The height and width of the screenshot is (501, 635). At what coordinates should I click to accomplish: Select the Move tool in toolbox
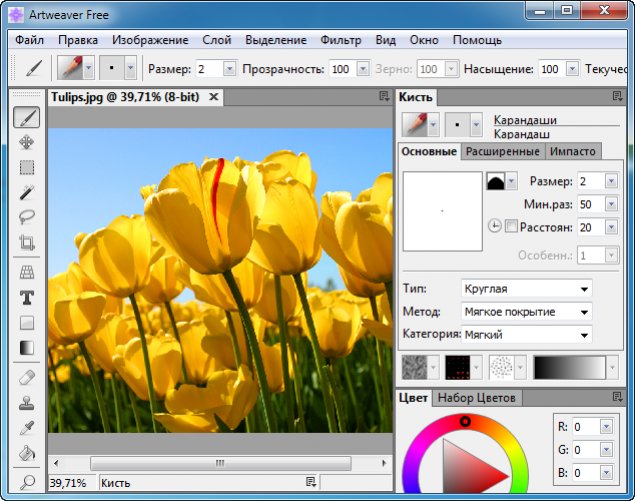(27, 143)
